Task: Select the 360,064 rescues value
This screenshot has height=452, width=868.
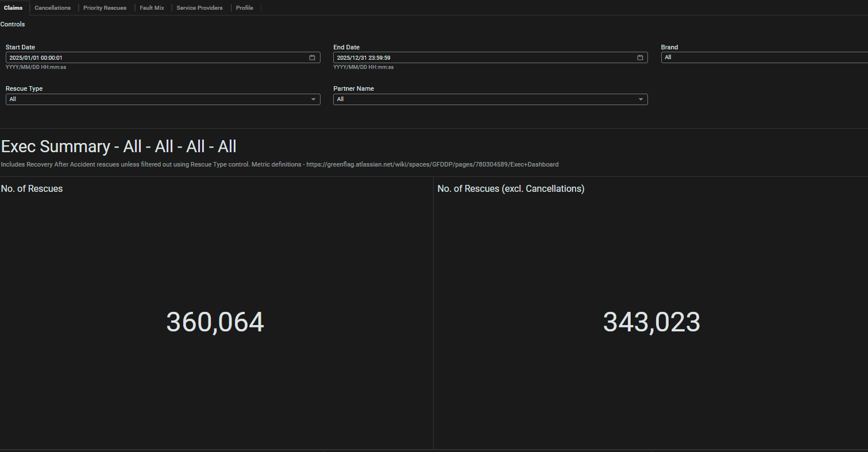Action: pyautogui.click(x=215, y=322)
